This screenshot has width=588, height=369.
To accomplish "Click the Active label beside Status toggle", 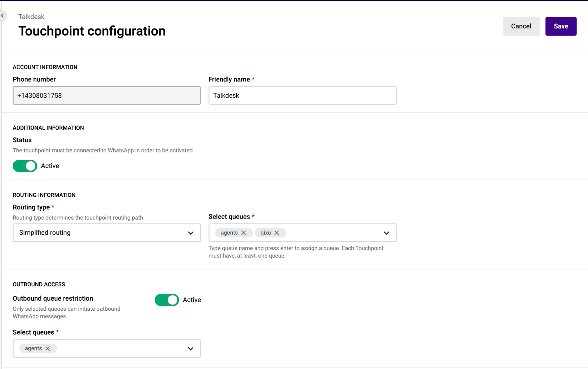I will click(x=50, y=166).
